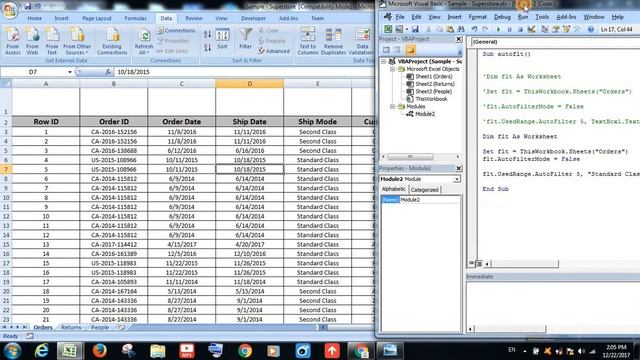Image resolution: width=640 pixels, height=360 pixels.
Task: Launch Text to Columns tool
Action: (x=308, y=41)
